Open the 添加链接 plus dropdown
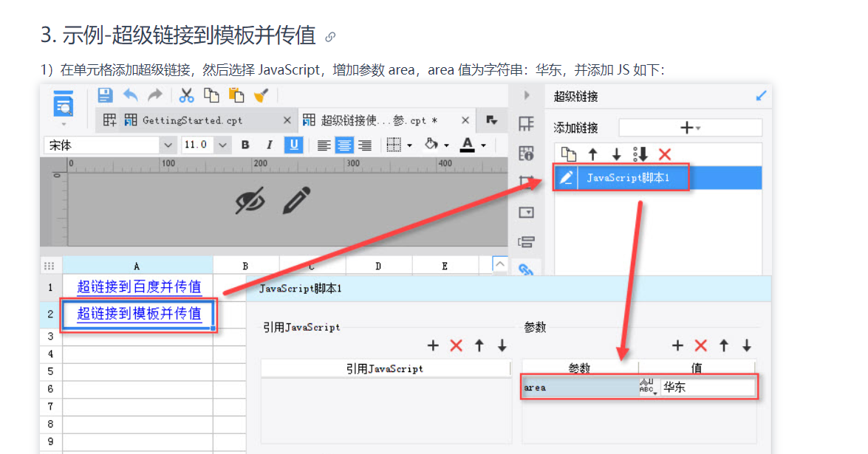The width and height of the screenshot is (868, 454). [690, 128]
